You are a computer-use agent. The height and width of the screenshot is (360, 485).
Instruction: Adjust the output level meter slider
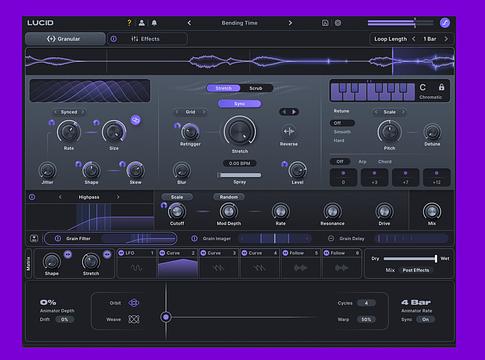(x=400, y=23)
